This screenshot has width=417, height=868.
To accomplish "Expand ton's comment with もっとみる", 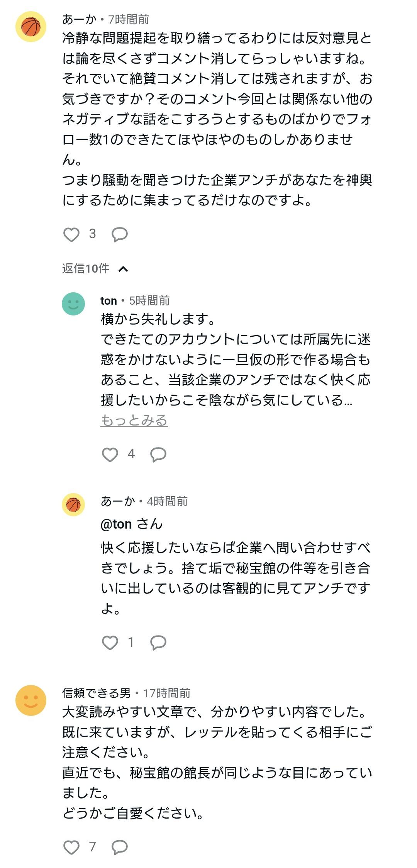I will click(x=134, y=420).
